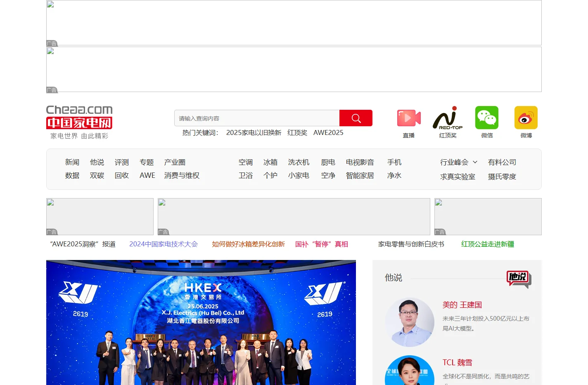This screenshot has height=385, width=588.
Task: Click the second wide banner ad
Action: coord(294,69)
